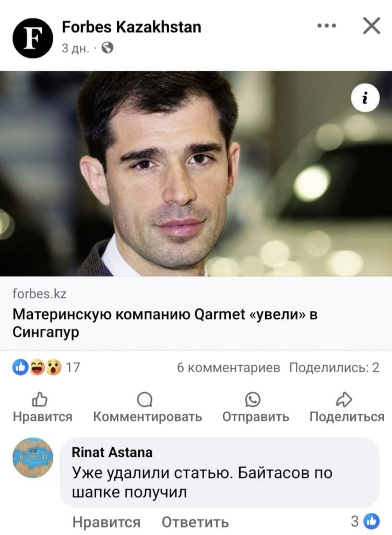
Task: Like Rinat Astana's comment with Нравится
Action: coord(106,522)
